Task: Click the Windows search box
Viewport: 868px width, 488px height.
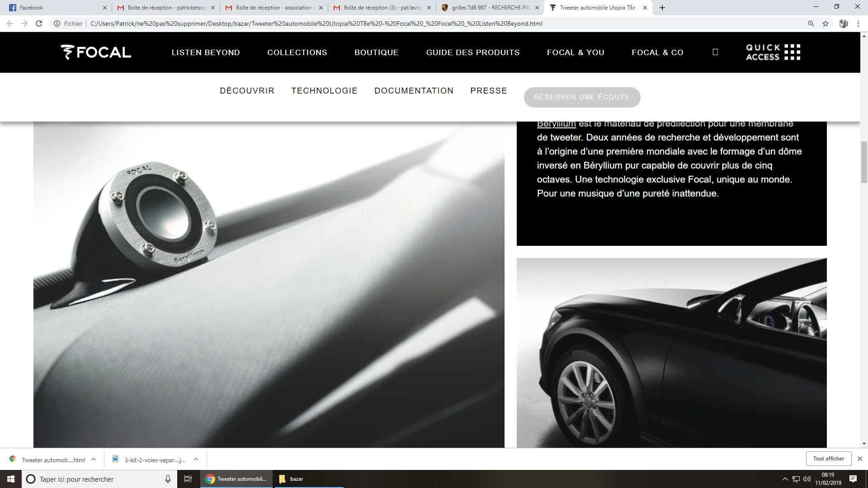Action: 99,479
